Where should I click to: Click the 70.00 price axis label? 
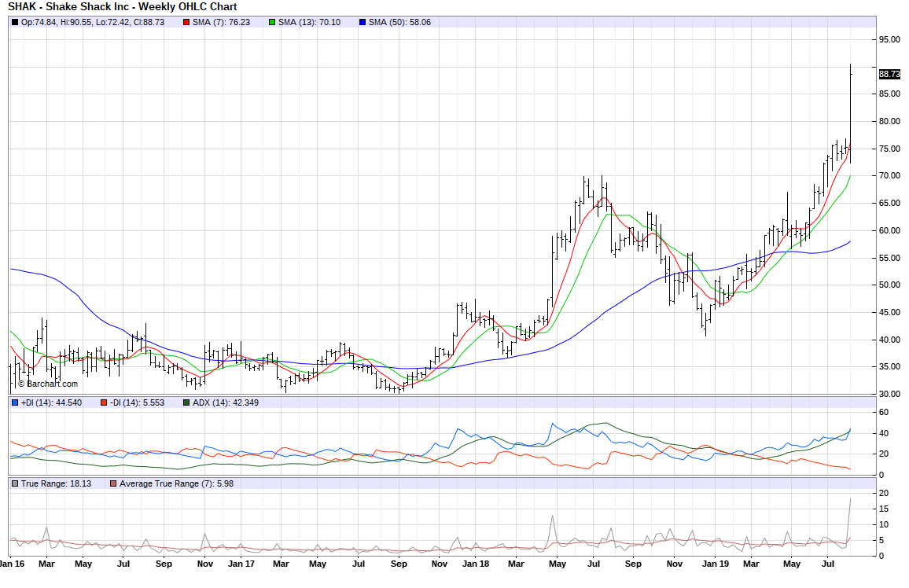pyautogui.click(x=890, y=175)
